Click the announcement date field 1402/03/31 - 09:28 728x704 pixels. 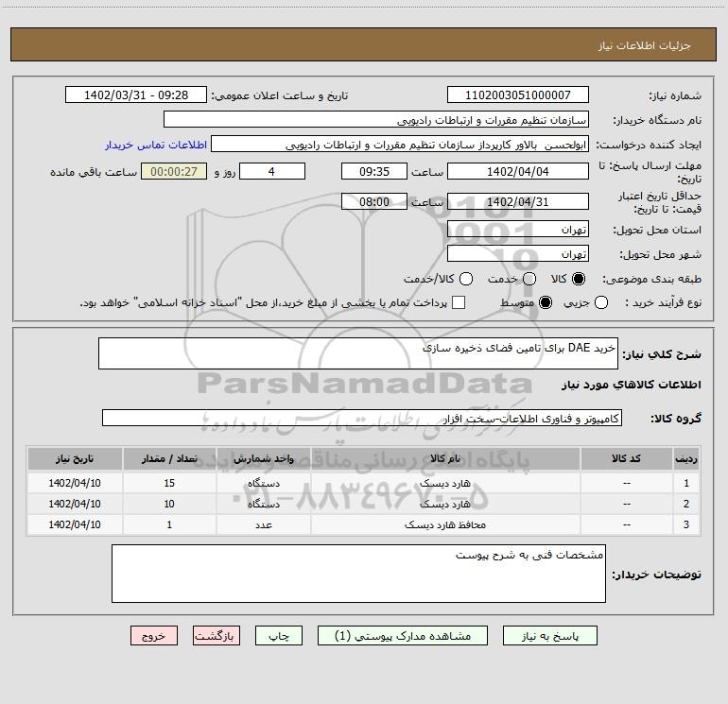(136, 94)
